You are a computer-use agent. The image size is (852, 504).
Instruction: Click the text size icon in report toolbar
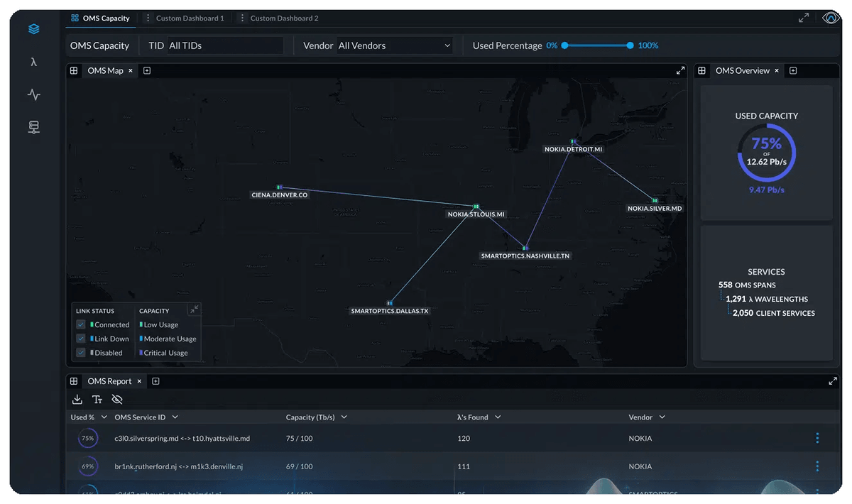(x=97, y=400)
